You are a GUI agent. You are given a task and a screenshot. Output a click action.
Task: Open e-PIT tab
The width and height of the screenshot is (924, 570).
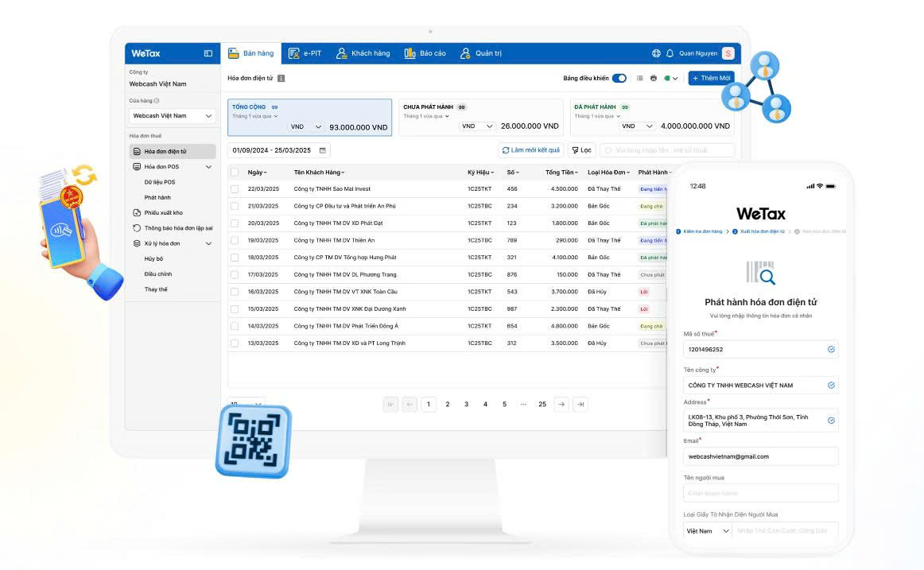click(x=305, y=53)
